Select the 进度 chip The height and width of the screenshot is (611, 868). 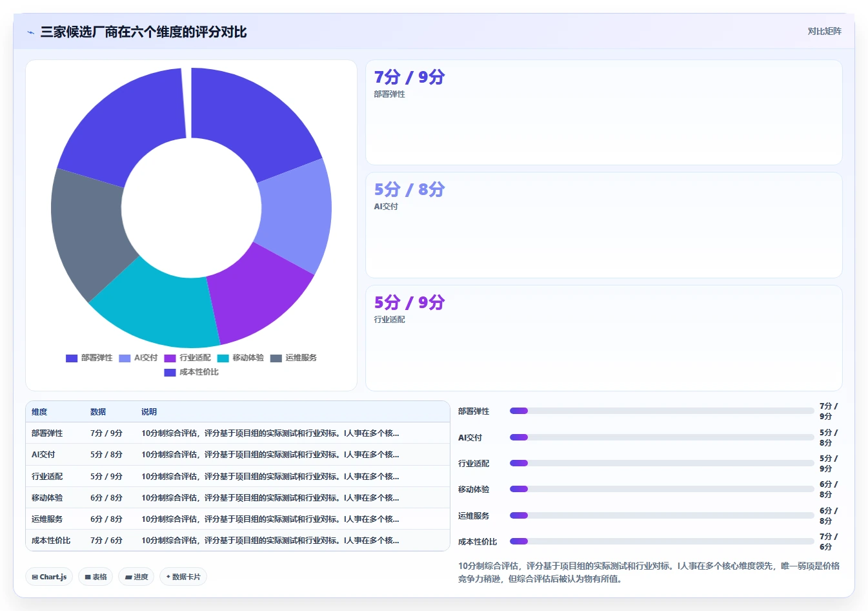136,577
